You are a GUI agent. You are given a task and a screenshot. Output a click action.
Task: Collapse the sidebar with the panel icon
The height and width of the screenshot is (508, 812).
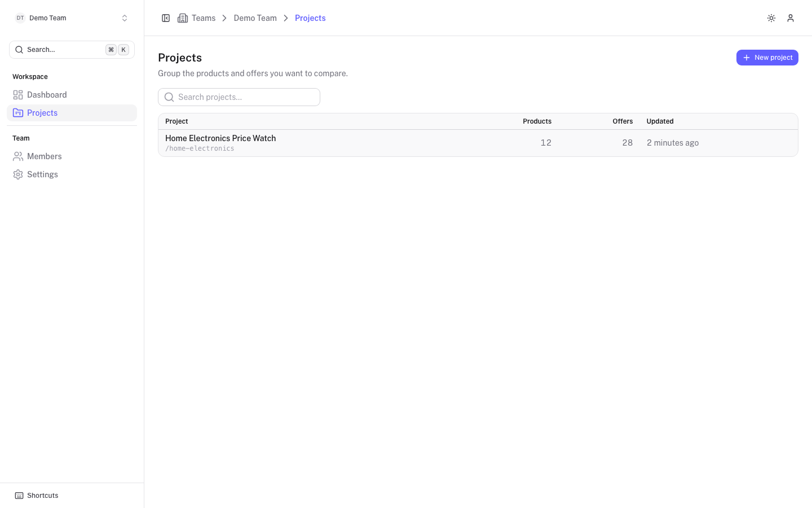pyautogui.click(x=166, y=18)
